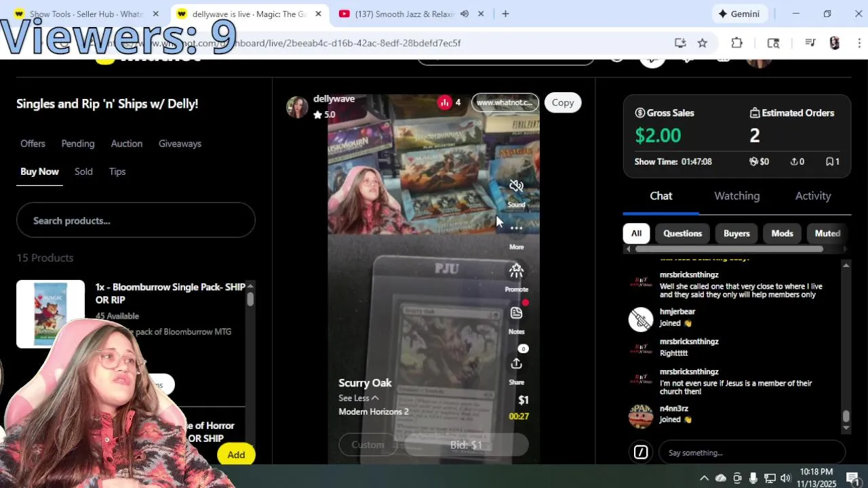Select the Pending tab
Screen dimensions: 868x488
pyautogui.click(x=78, y=144)
